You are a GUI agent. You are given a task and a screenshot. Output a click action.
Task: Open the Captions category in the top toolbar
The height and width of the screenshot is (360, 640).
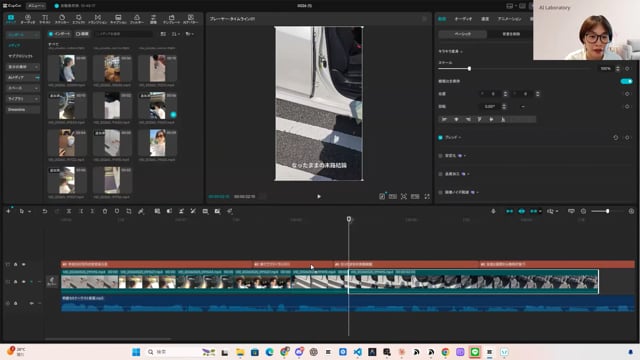(118, 19)
